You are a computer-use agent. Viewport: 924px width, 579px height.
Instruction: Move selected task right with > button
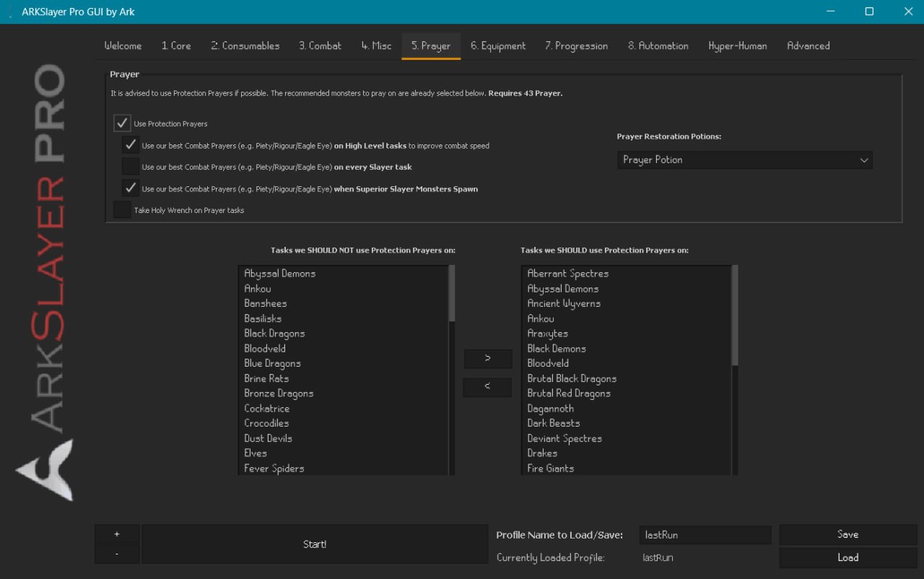click(487, 358)
